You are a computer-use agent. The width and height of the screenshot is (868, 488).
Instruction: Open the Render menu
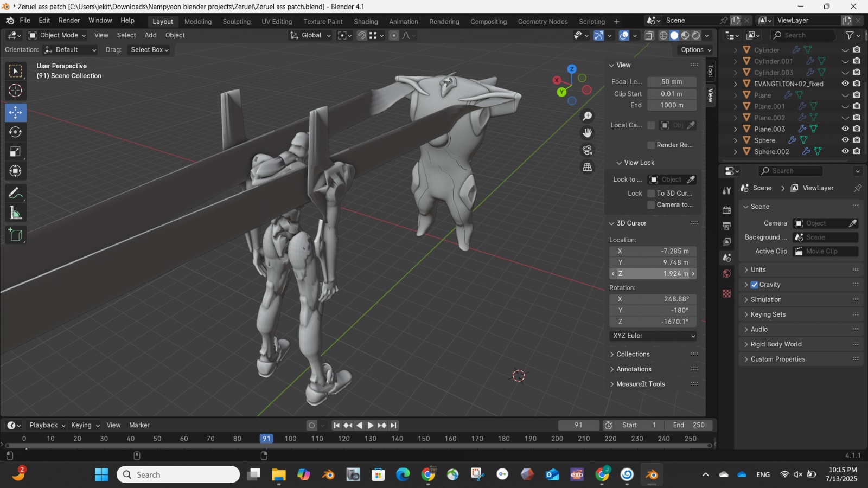[x=69, y=21]
